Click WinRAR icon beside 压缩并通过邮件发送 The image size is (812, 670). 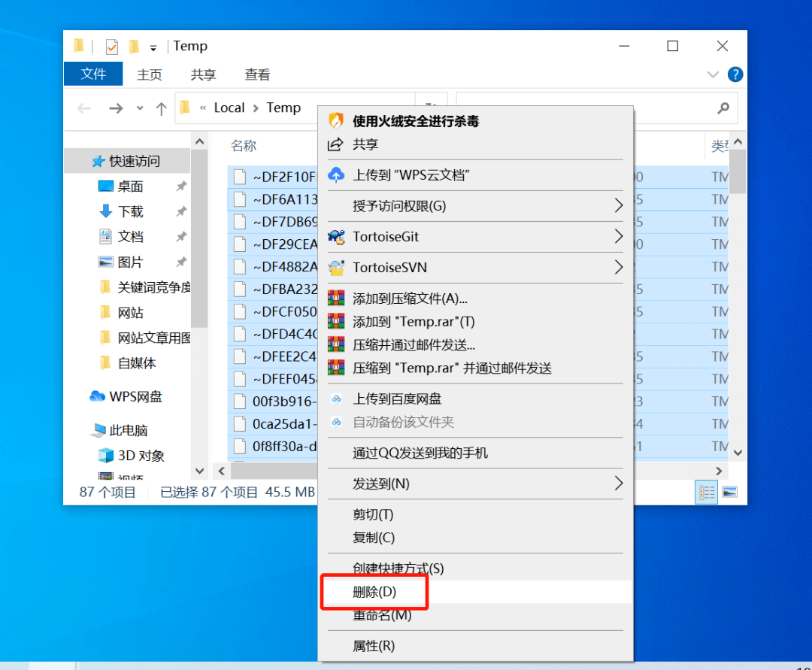point(336,344)
